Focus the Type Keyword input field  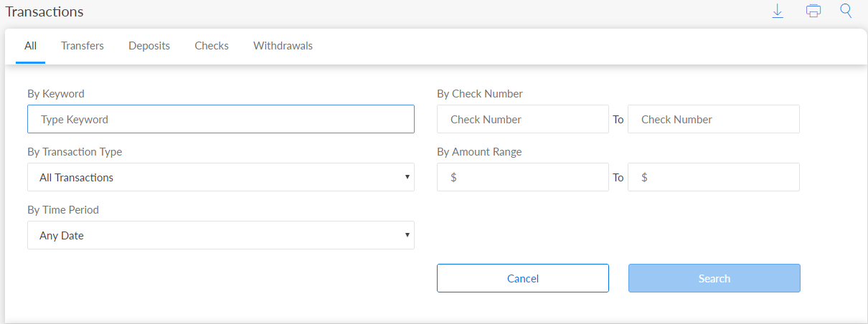click(220, 120)
